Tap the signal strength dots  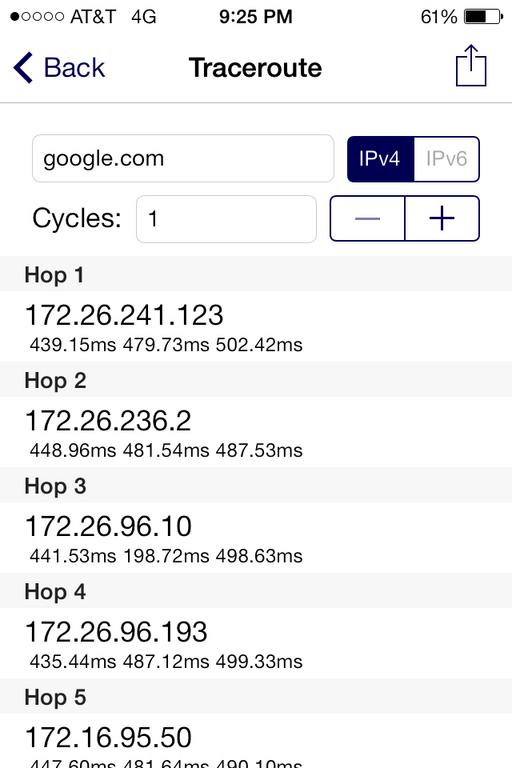[x=37, y=17]
